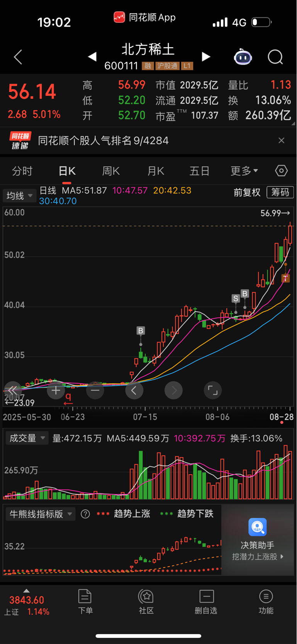Go back with the left chevron
The image size is (297, 644).
pos(18,57)
